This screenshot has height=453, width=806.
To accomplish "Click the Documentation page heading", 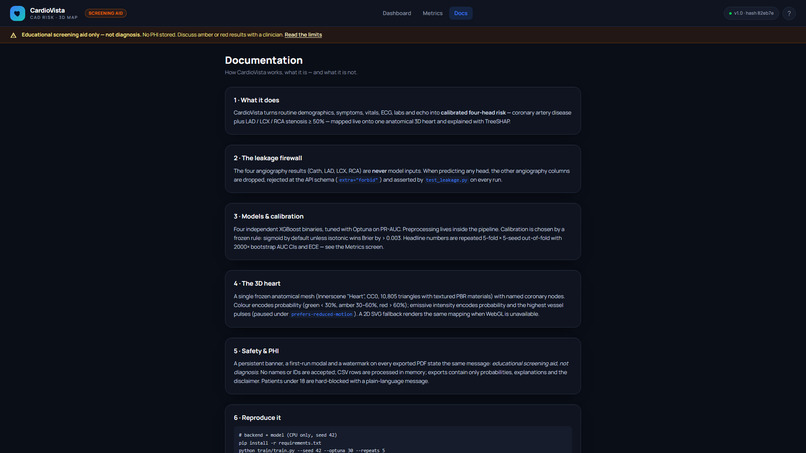I will pyautogui.click(x=264, y=60).
